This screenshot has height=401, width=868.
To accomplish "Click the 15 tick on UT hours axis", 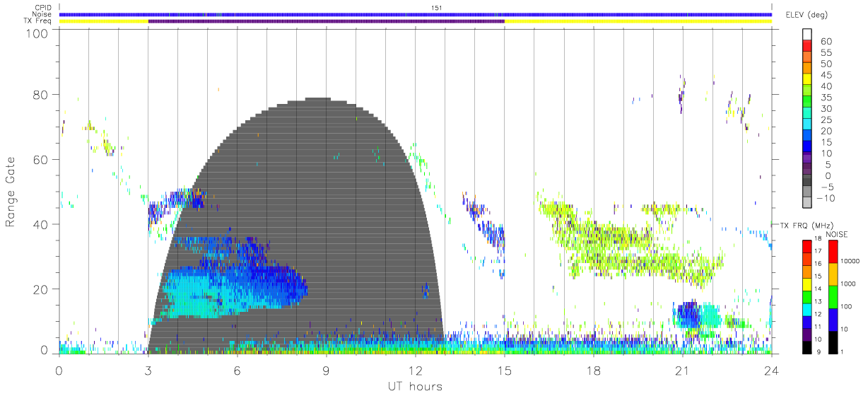I will point(505,370).
